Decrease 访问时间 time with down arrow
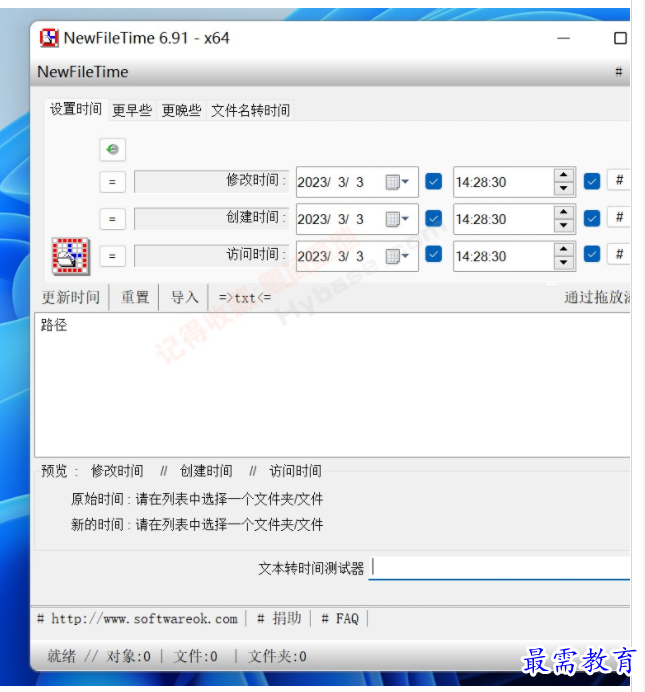Screen dimensions: 645x692 point(563,263)
